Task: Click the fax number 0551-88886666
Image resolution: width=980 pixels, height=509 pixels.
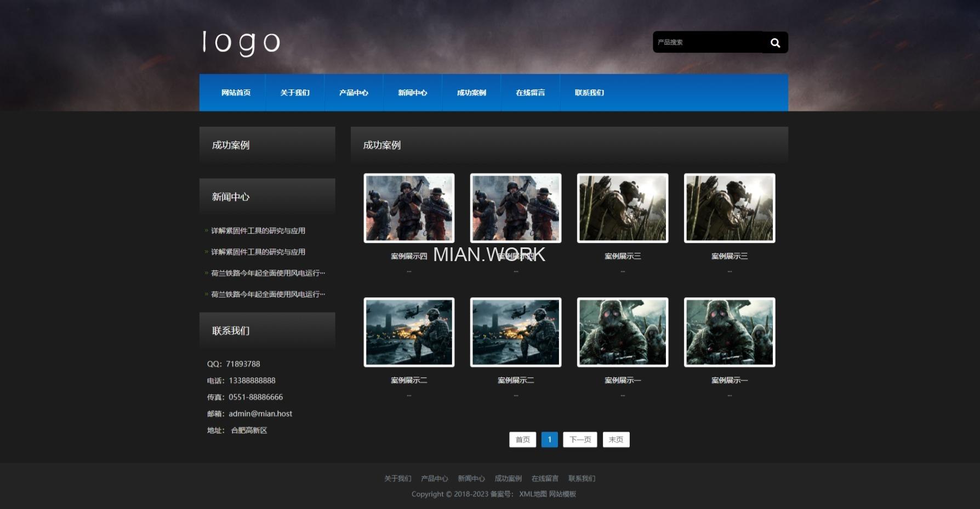Action: click(x=256, y=397)
